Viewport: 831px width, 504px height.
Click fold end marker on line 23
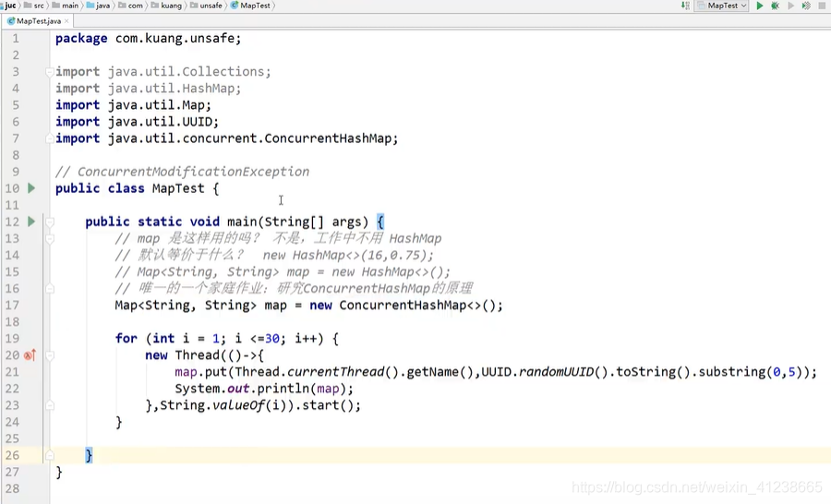[x=49, y=405]
